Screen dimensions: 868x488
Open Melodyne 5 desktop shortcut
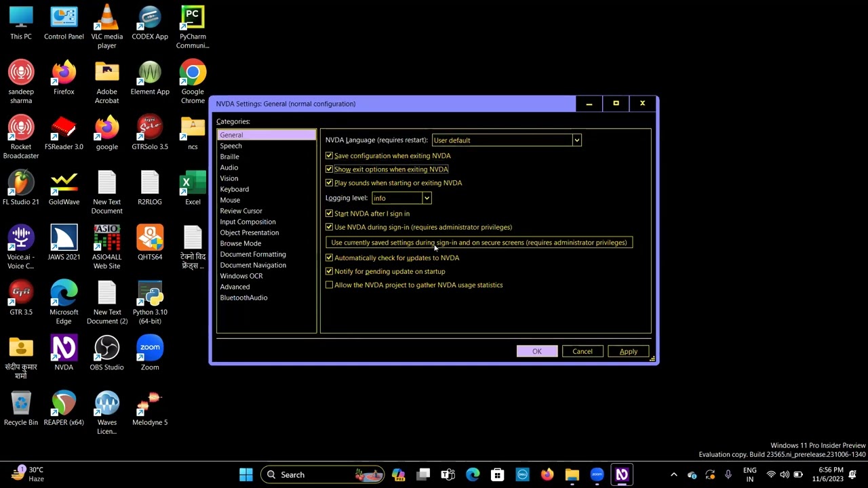pos(150,408)
